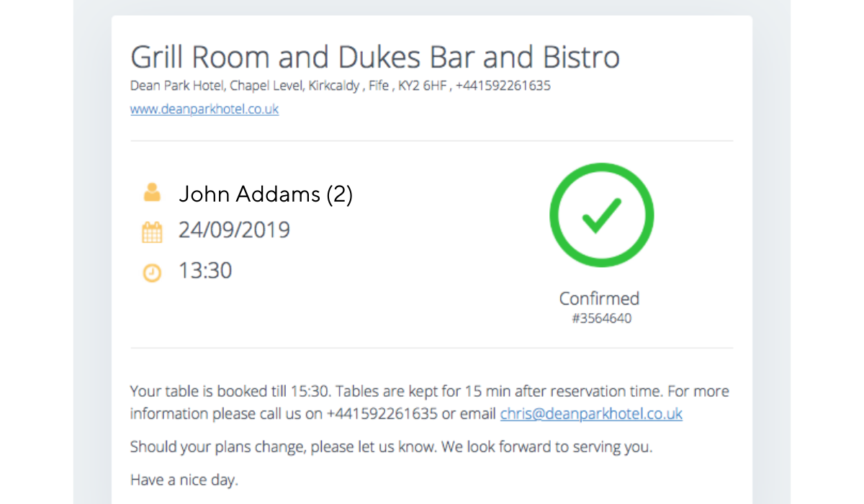Screen dimensions: 864x504
Task: Click the Dean Park Hotel address line
Action: (x=341, y=86)
